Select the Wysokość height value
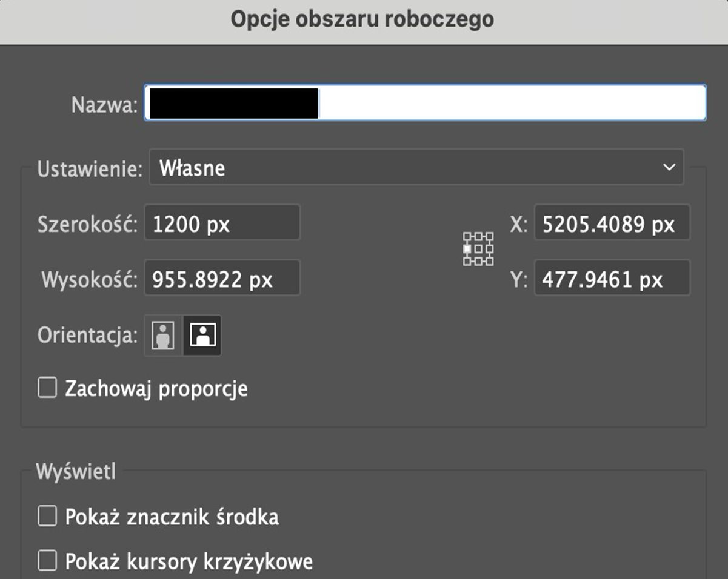The width and height of the screenshot is (728, 579). click(222, 278)
